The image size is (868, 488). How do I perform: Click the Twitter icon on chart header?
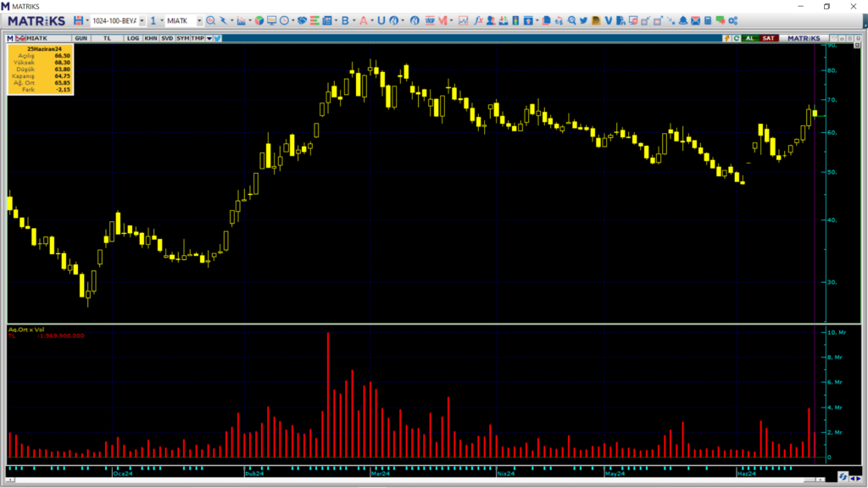point(218,38)
